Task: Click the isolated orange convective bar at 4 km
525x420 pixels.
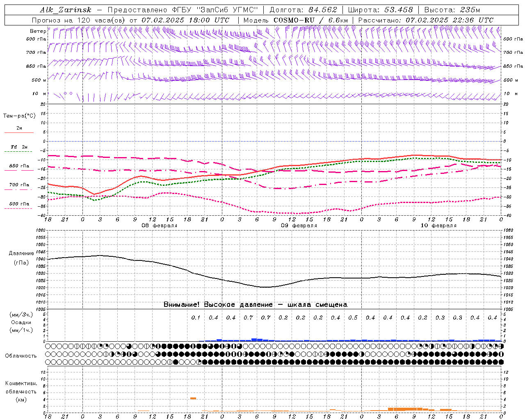Action: [193, 398]
